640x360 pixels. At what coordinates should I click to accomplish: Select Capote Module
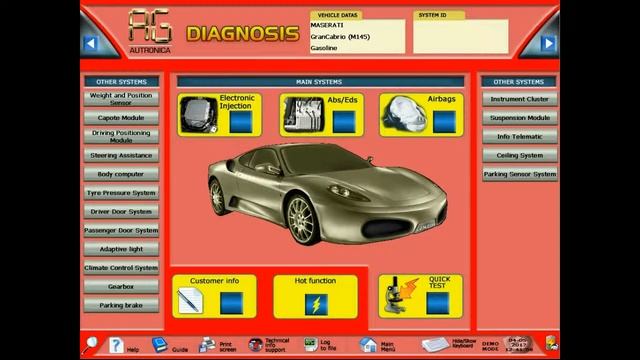click(121, 118)
